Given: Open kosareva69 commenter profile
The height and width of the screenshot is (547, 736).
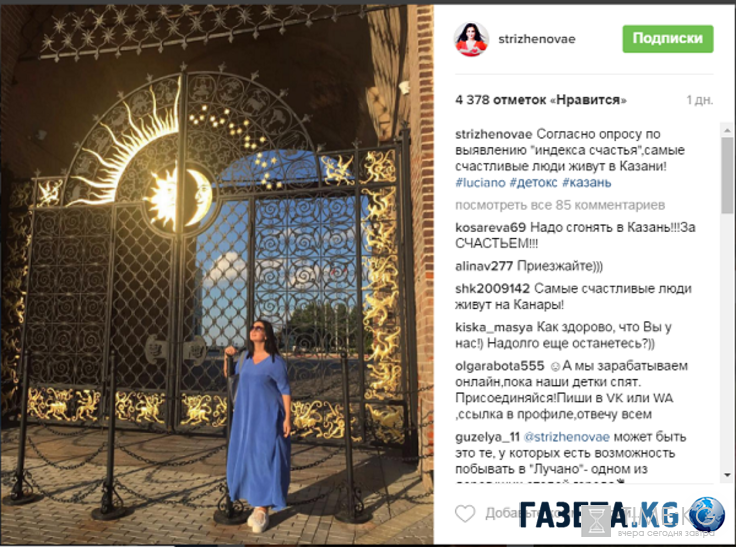Looking at the screenshot, I should point(490,228).
